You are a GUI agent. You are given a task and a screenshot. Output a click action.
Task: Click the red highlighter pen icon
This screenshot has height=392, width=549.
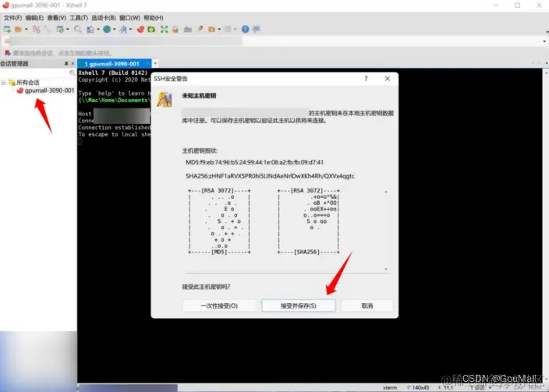pyautogui.click(x=200, y=29)
